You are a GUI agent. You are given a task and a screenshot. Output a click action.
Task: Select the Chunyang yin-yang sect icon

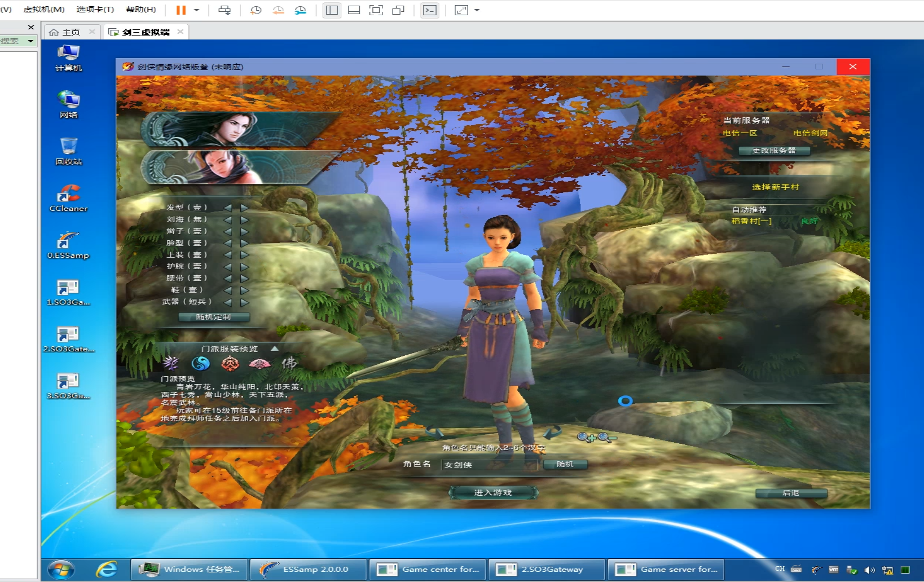click(200, 364)
